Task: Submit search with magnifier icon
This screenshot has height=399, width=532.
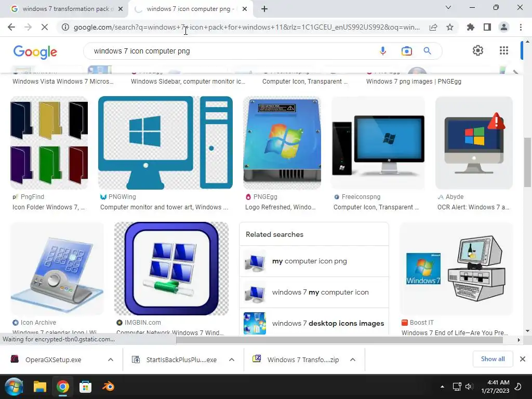Action: click(427, 51)
